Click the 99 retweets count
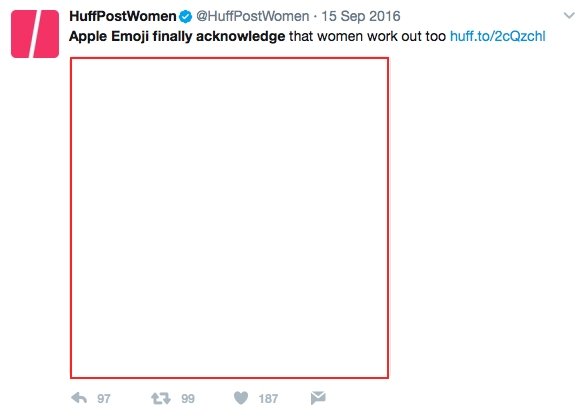 tap(188, 399)
